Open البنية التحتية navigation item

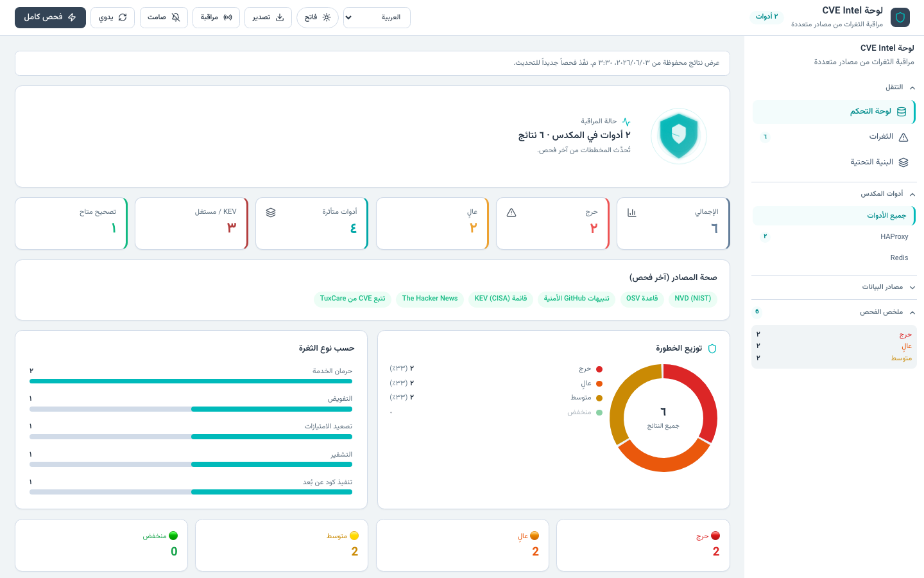(x=834, y=162)
